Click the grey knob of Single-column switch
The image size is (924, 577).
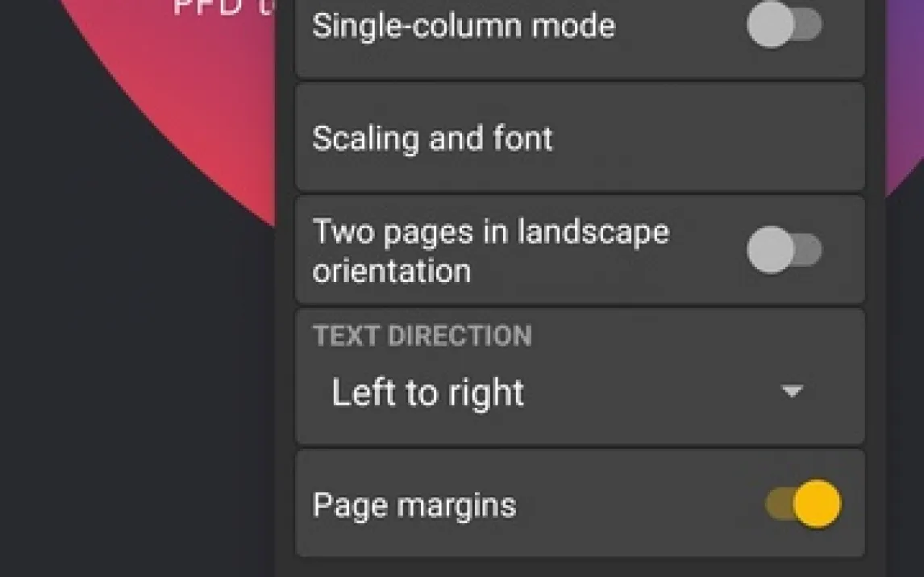[x=770, y=26]
